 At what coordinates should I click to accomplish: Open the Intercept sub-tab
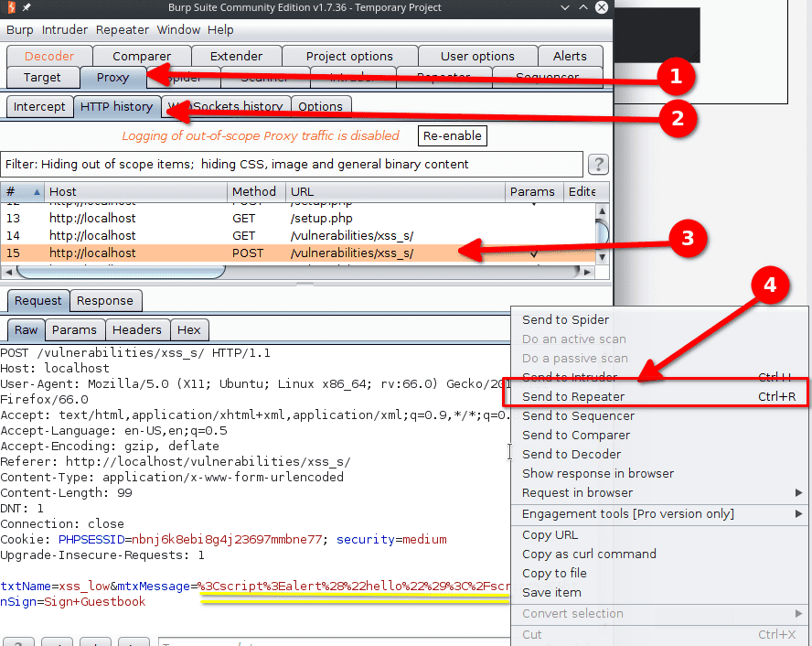pyautogui.click(x=39, y=107)
